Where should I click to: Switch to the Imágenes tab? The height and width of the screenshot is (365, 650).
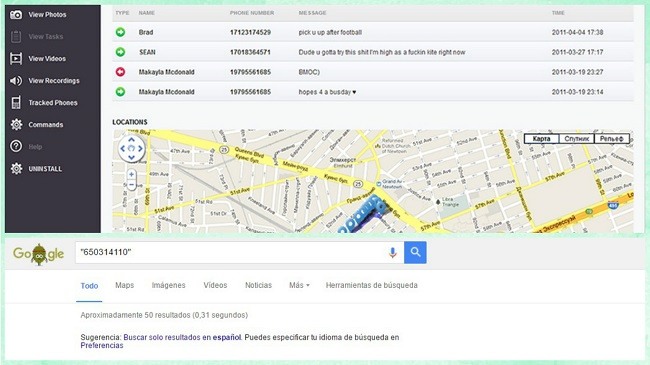point(168,285)
